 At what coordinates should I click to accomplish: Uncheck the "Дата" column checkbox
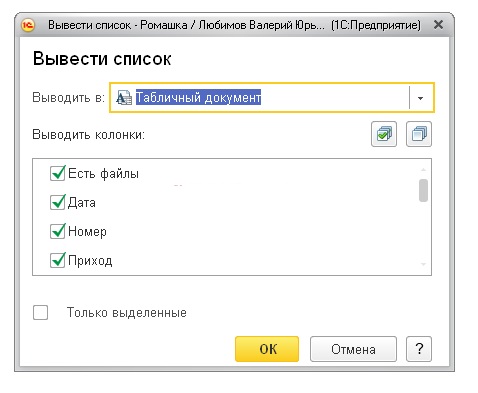coord(57,202)
